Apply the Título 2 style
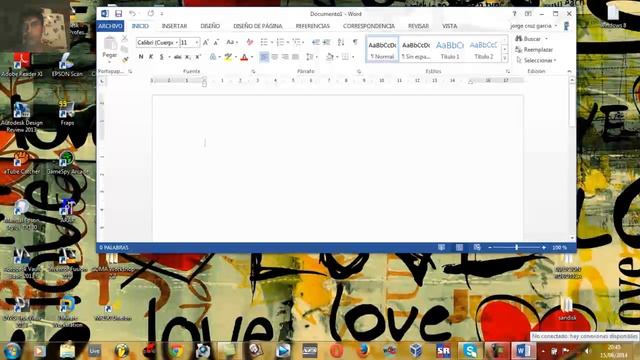Image resolution: width=640 pixels, height=360 pixels. pos(484,49)
